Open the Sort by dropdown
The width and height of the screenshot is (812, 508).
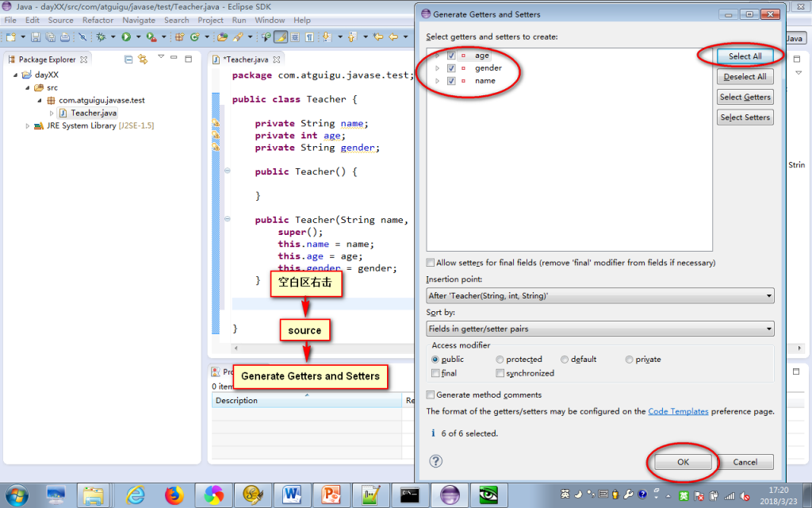coord(599,329)
